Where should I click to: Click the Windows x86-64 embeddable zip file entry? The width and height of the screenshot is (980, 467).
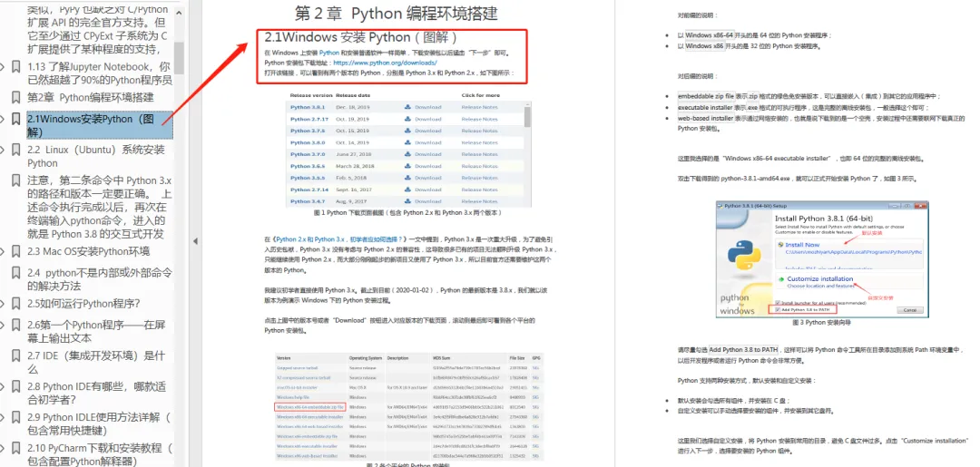(x=310, y=406)
